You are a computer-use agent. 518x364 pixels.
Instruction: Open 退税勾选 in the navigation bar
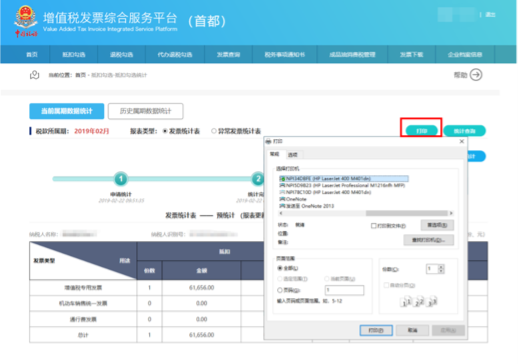click(122, 55)
